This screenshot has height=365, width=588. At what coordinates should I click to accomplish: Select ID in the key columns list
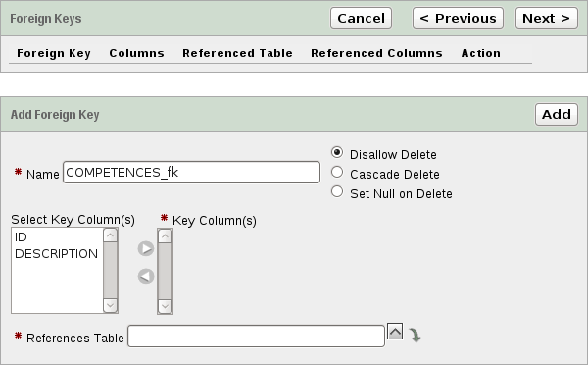click(x=21, y=236)
